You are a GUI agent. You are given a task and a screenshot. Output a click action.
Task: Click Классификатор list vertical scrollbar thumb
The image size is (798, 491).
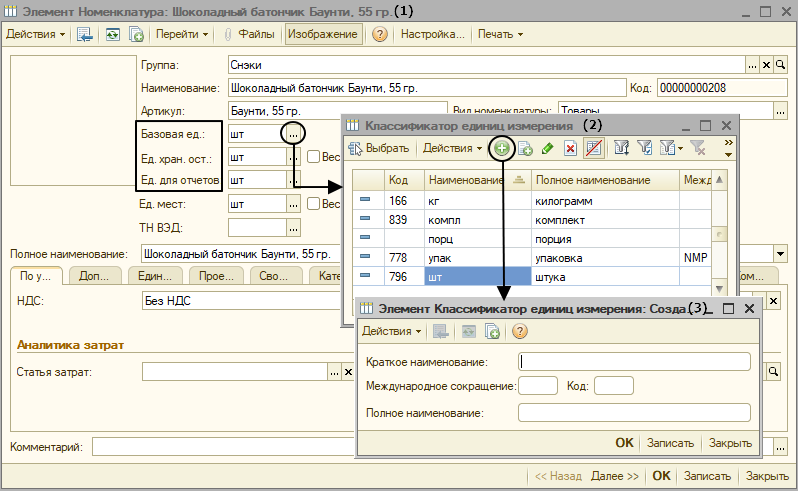(x=719, y=234)
